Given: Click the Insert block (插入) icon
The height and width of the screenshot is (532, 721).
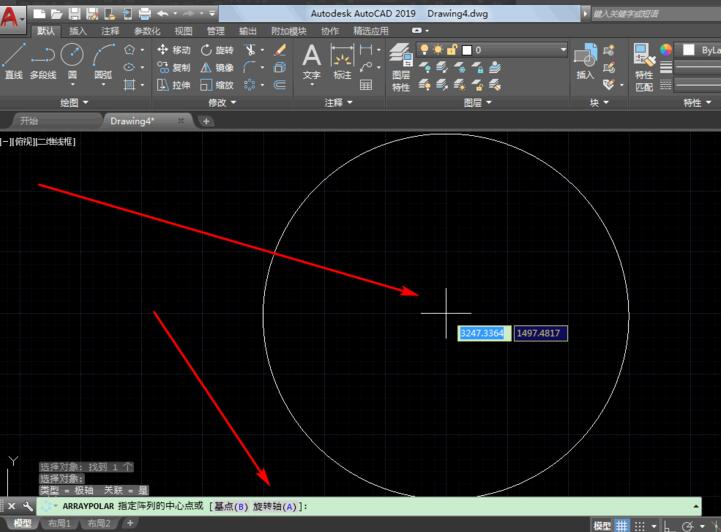Looking at the screenshot, I should click(585, 61).
